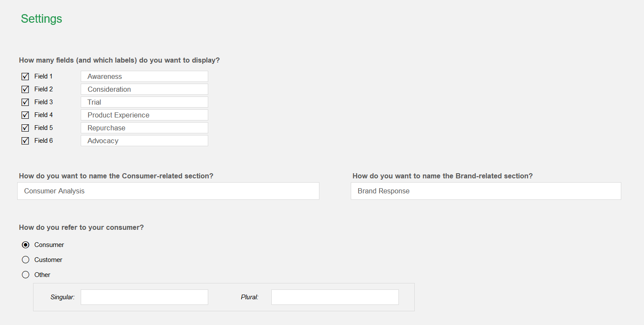This screenshot has width=644, height=325.
Task: Click the Settings page heading
Action: click(42, 19)
